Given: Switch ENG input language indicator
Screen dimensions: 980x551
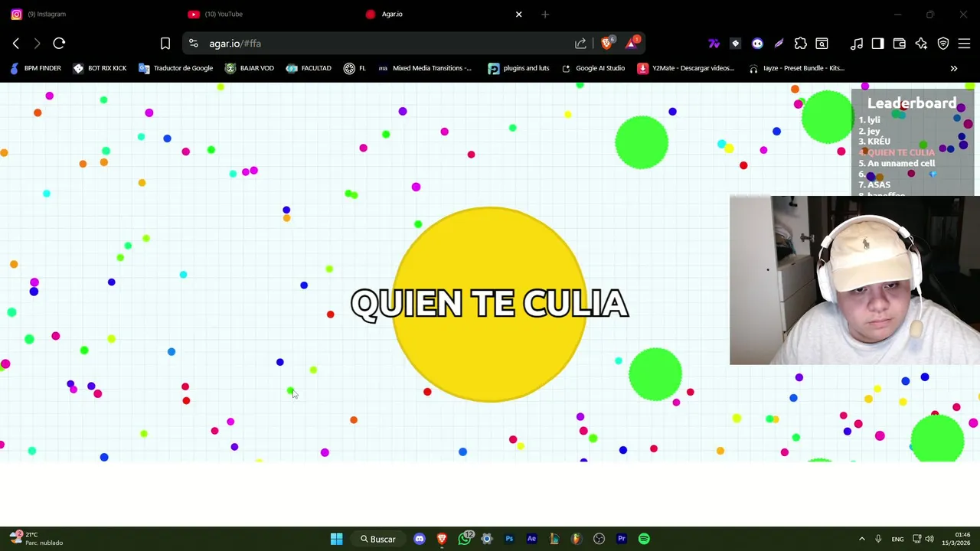Looking at the screenshot, I should tap(897, 539).
